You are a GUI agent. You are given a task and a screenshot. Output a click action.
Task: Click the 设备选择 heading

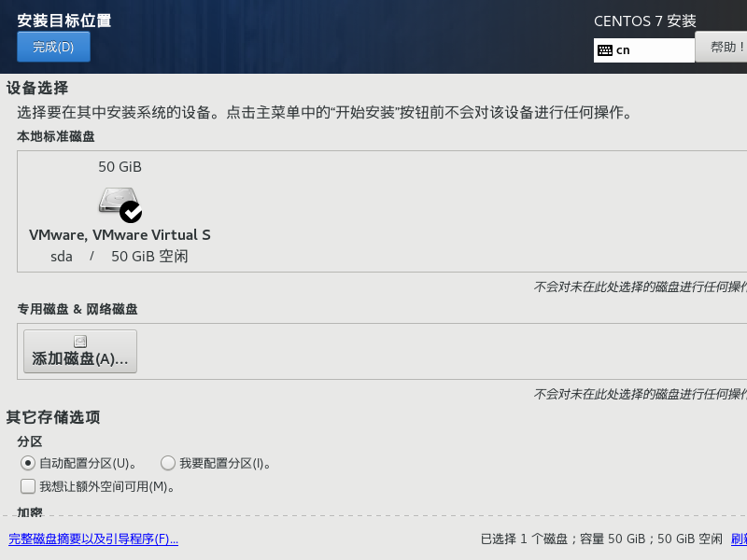tap(37, 88)
